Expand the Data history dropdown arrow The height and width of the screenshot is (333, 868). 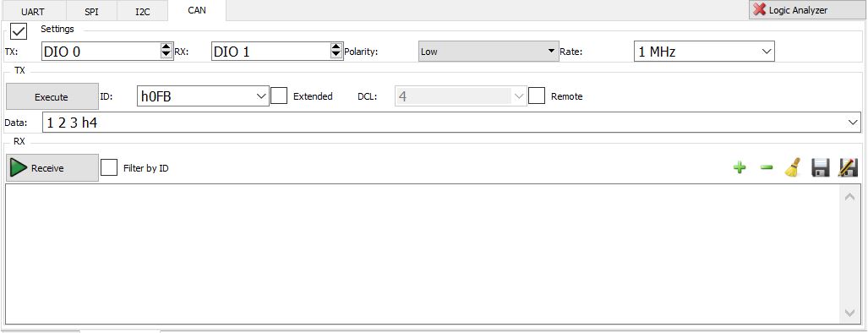click(853, 123)
